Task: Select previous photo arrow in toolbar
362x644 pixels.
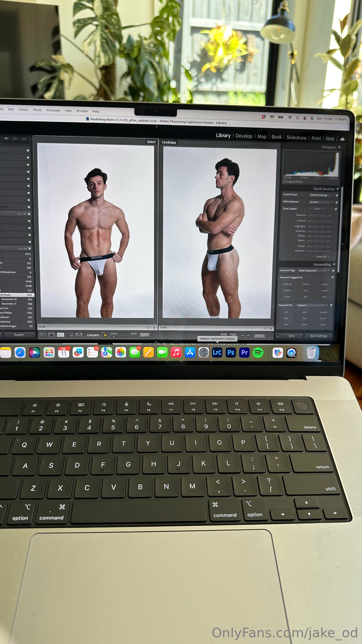Action: (243, 335)
